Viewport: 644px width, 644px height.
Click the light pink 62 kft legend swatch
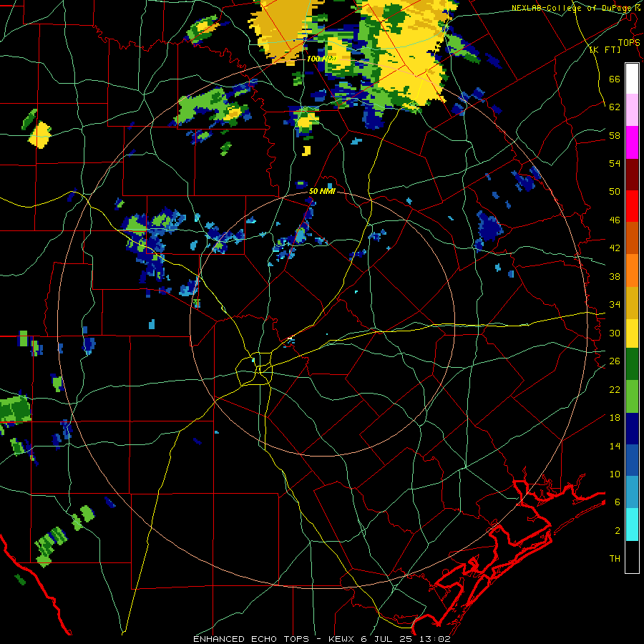632,110
